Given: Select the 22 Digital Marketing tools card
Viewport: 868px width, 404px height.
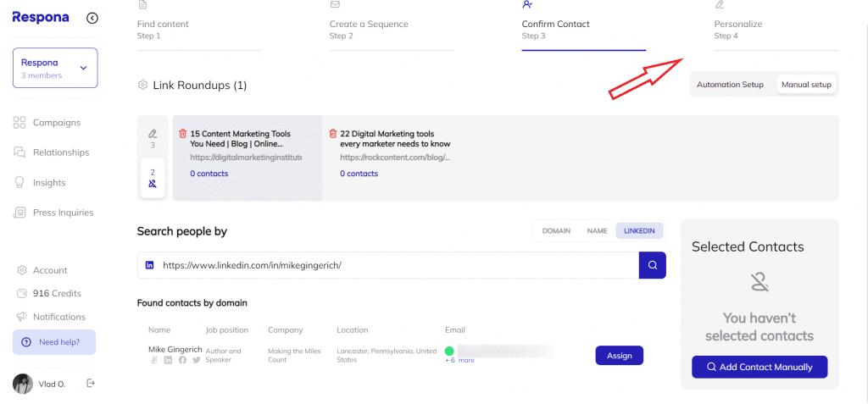Looking at the screenshot, I should [x=397, y=158].
